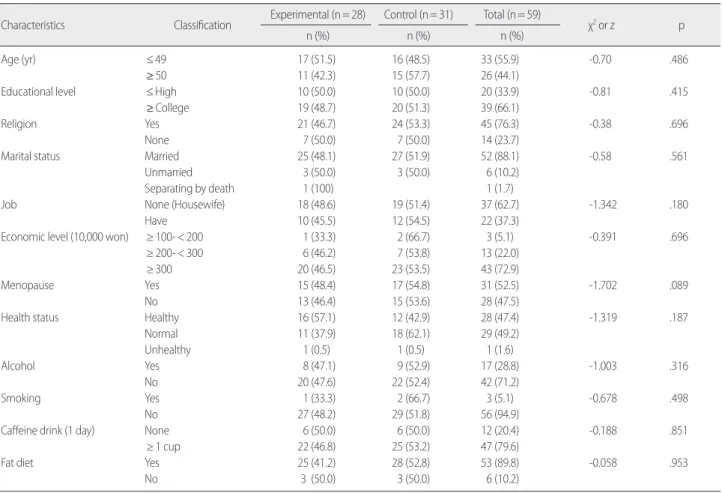Click experimental value '19 (48.7)'
This screenshot has height=493, width=722.
(316, 108)
